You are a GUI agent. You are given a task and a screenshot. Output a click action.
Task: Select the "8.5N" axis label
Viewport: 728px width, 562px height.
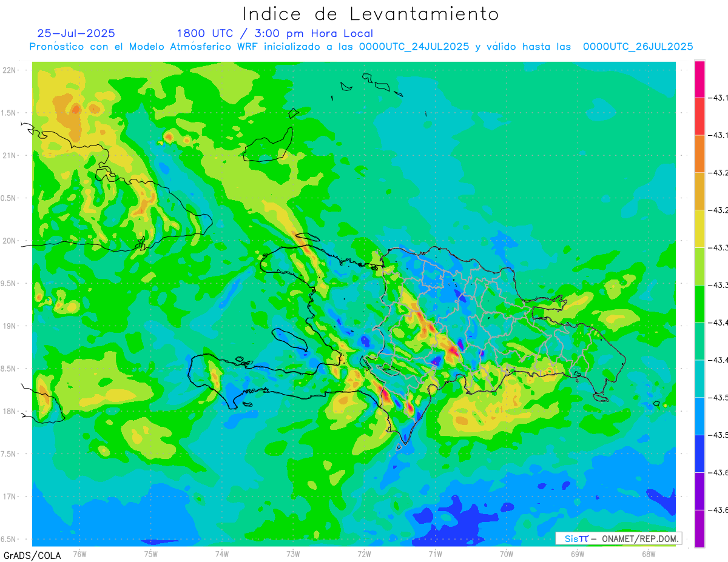coord(8,369)
